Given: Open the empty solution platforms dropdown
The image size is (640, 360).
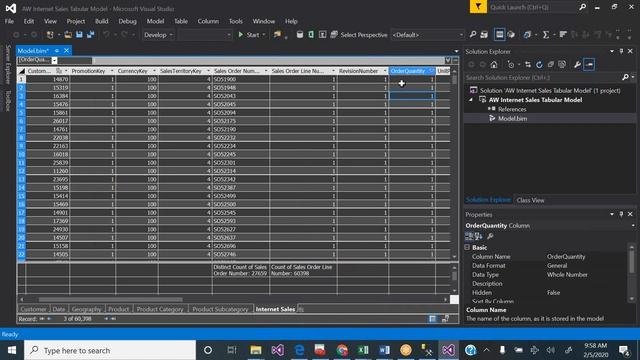Looking at the screenshot, I should [205, 35].
